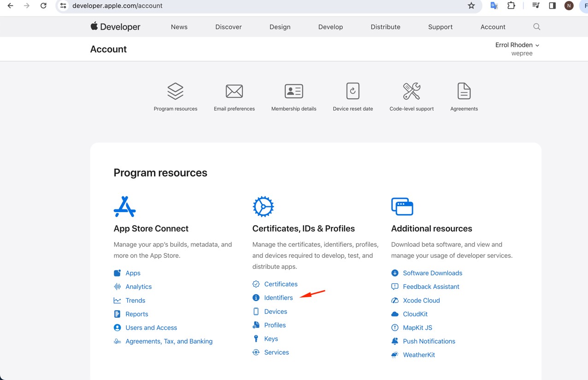The height and width of the screenshot is (380, 588).
Task: Open the Push Notifications link
Action: click(x=429, y=341)
